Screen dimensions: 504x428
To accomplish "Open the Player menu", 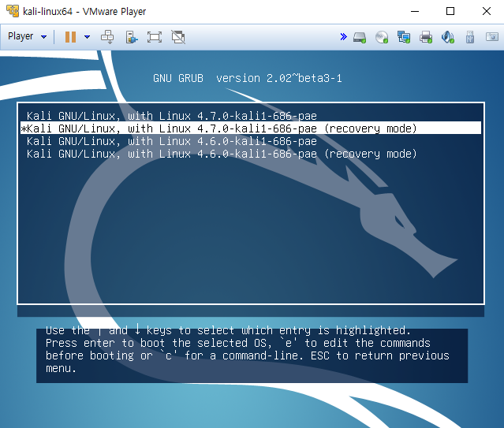I will 27,36.
